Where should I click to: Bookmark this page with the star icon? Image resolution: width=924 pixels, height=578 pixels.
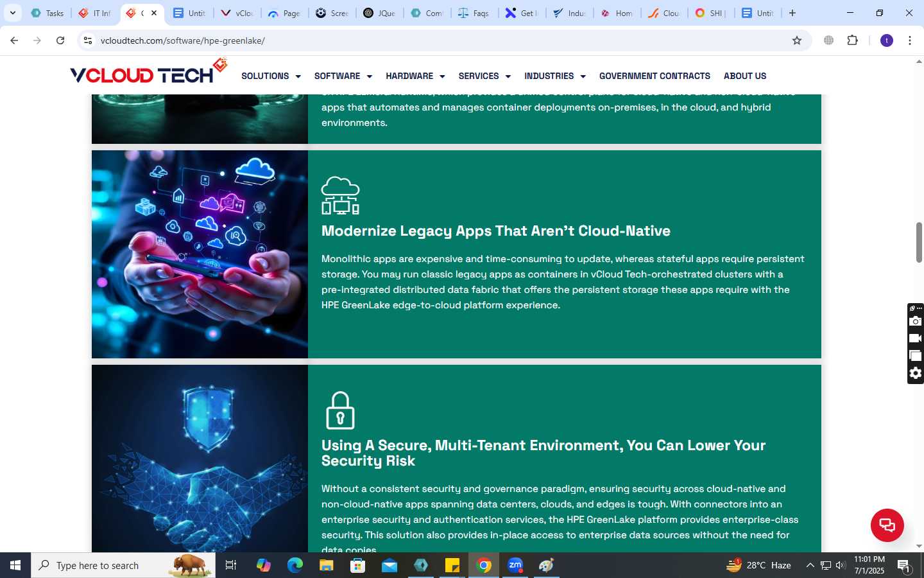(797, 40)
